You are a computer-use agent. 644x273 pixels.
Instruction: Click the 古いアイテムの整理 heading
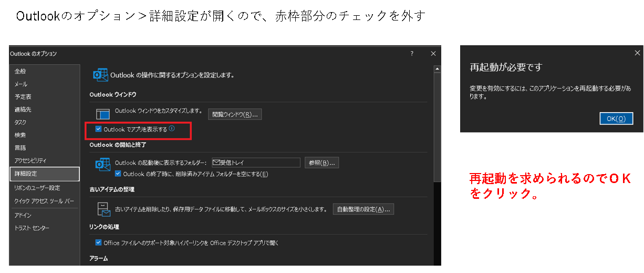[x=112, y=189]
